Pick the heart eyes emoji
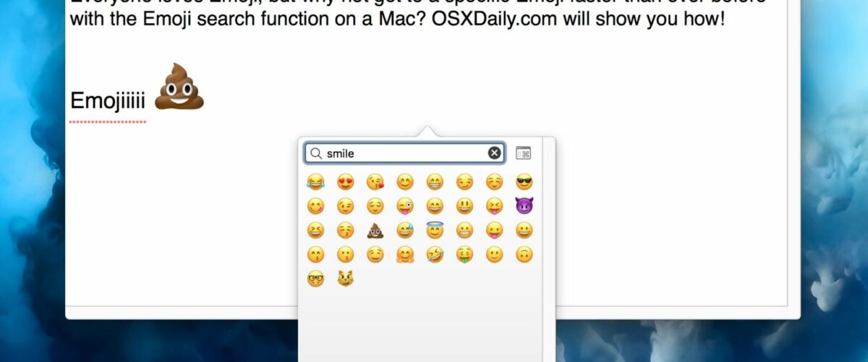The height and width of the screenshot is (362, 868). pyautogui.click(x=346, y=182)
